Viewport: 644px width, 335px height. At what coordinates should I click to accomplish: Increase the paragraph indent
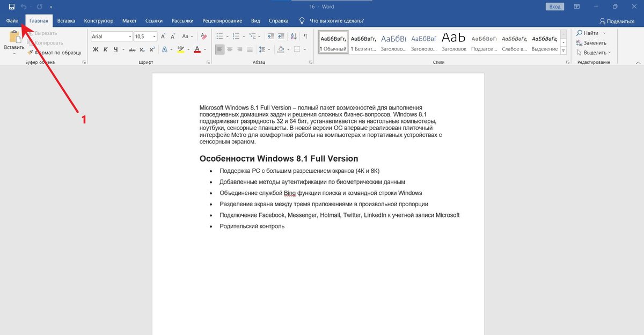281,37
